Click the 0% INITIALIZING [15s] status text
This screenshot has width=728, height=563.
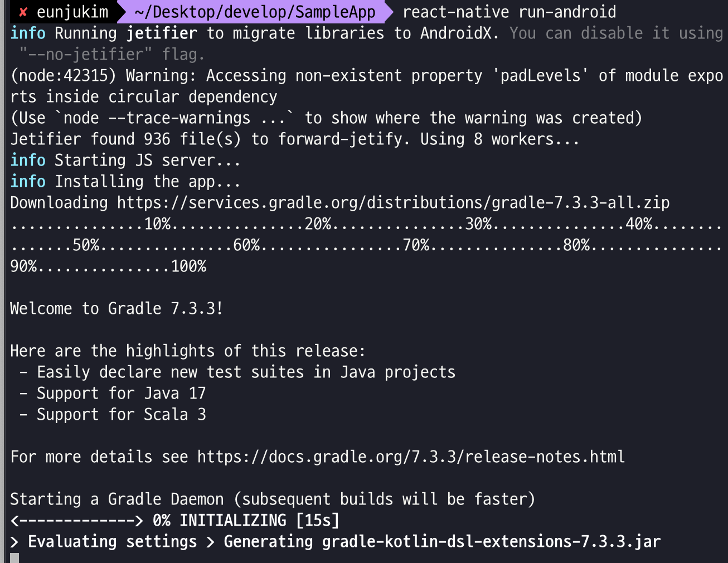tap(246, 521)
